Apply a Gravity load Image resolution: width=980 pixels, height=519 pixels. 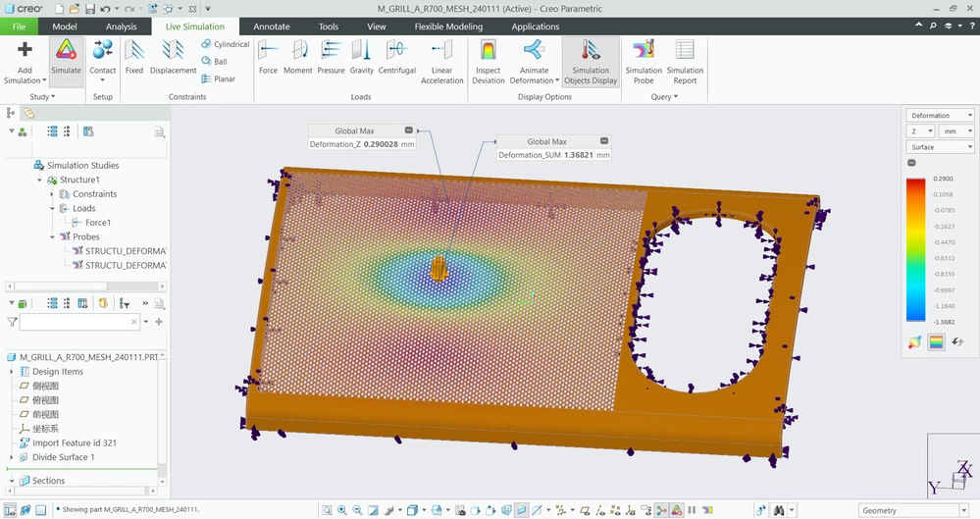(361, 57)
